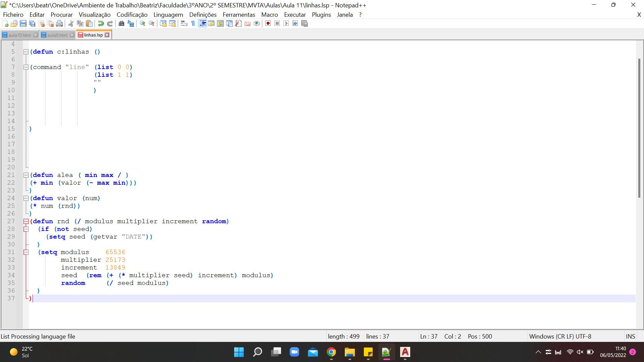Collapse the command block fold on line 7
The height and width of the screenshot is (362, 644).
tap(26, 67)
